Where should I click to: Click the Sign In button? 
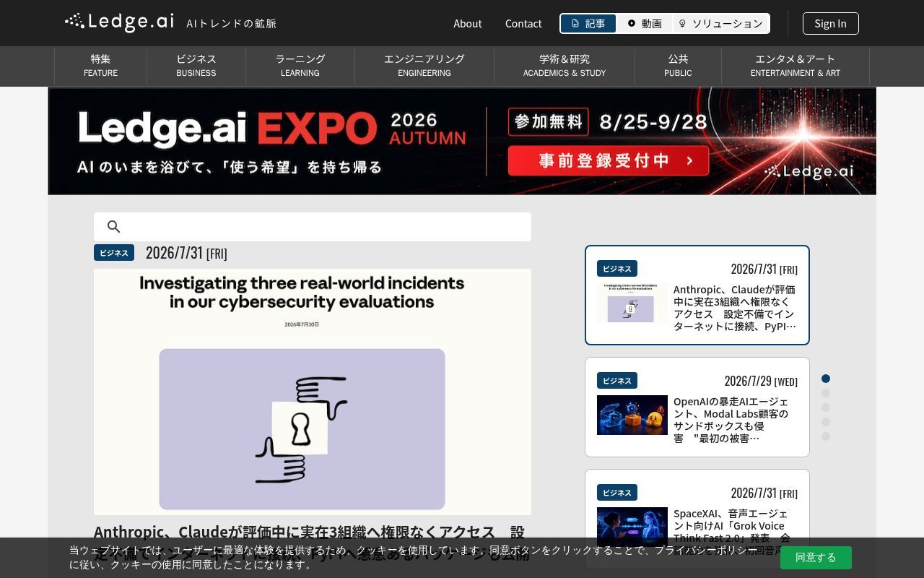coord(830,23)
